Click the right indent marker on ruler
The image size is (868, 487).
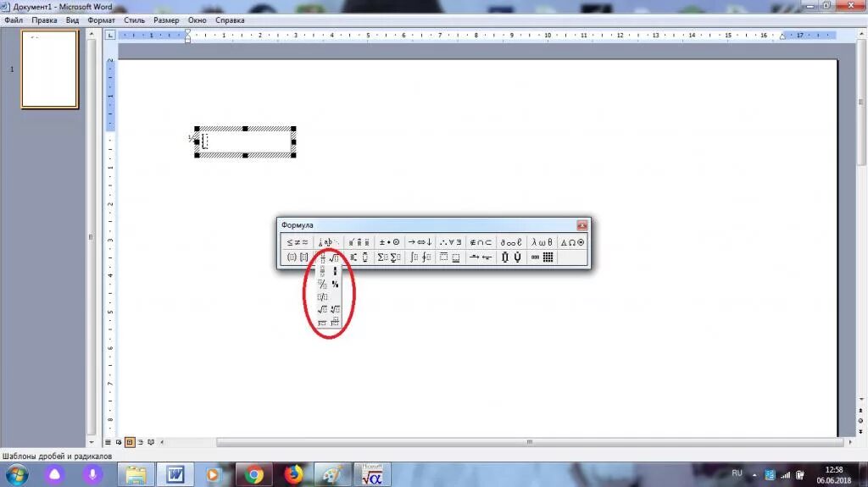click(x=782, y=36)
